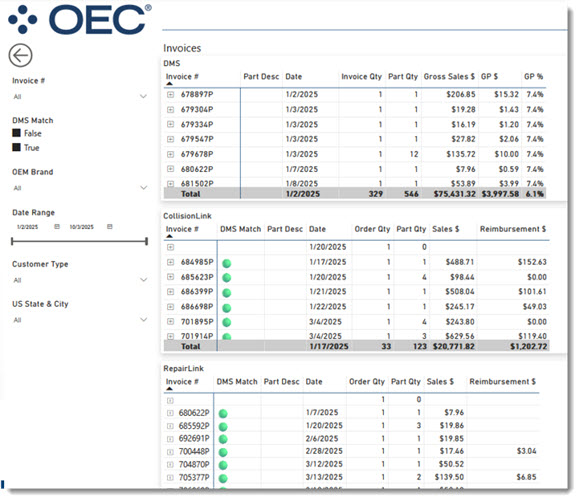Expand CollisionLink invoice 684985P row
580x501 pixels.
[x=170, y=262]
